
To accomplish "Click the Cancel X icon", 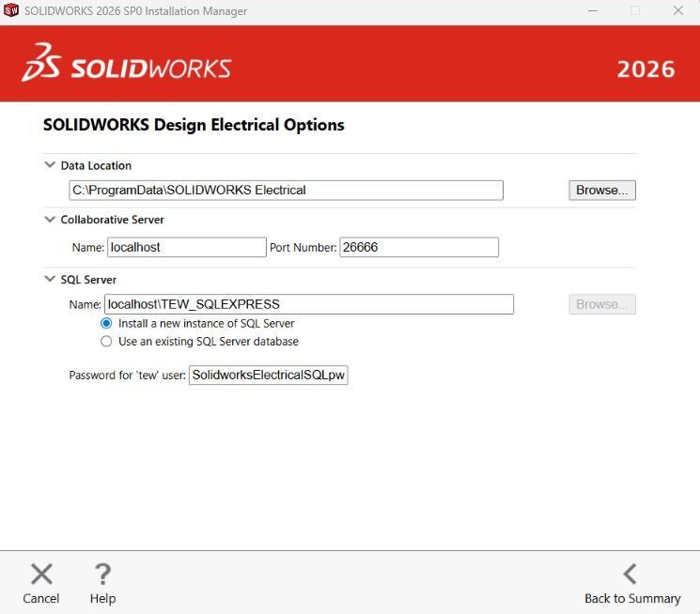I will click(x=41, y=574).
